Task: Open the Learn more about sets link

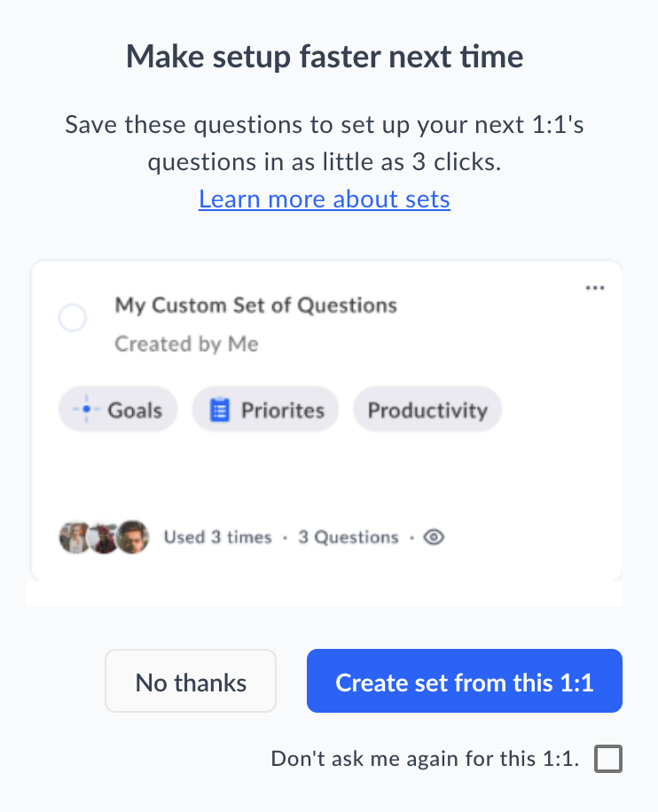Action: 325,199
